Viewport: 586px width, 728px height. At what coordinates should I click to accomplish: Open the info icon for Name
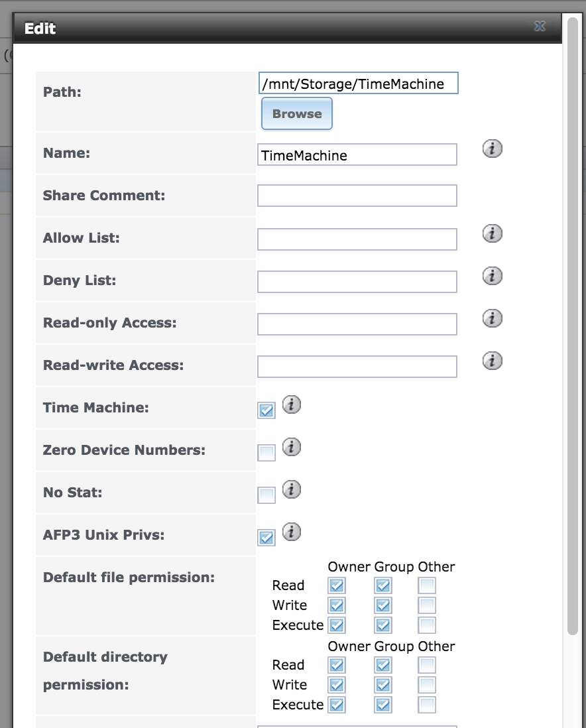point(493,149)
